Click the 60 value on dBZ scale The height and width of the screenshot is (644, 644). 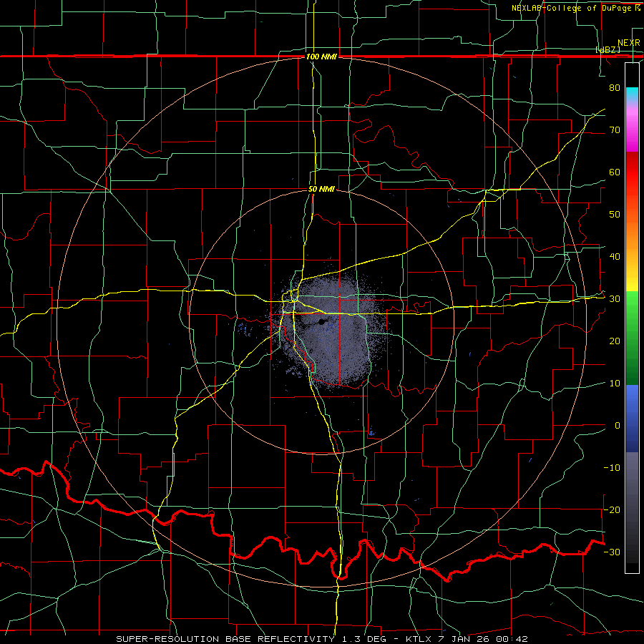coord(615,172)
